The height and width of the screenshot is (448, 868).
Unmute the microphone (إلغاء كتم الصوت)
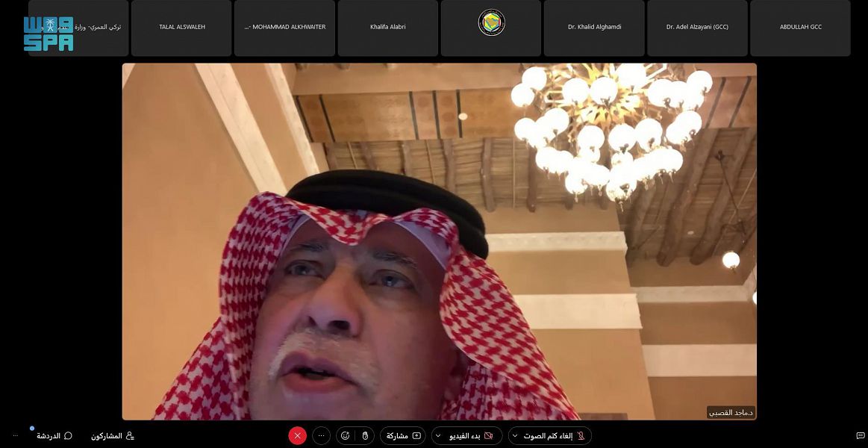pos(555,435)
